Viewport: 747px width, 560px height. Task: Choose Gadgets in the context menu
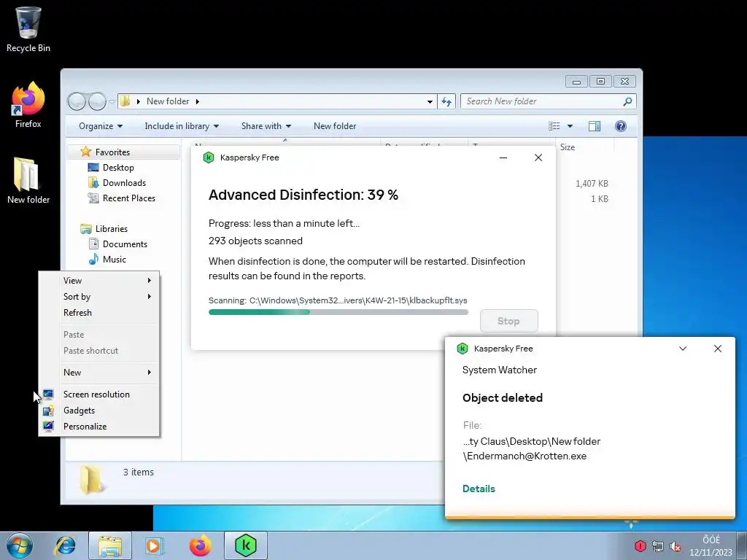[98, 411]
